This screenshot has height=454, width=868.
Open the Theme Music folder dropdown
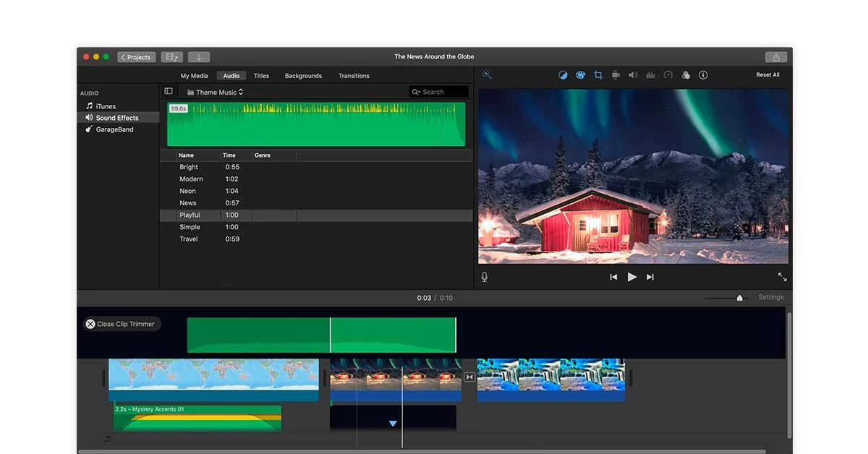215,93
